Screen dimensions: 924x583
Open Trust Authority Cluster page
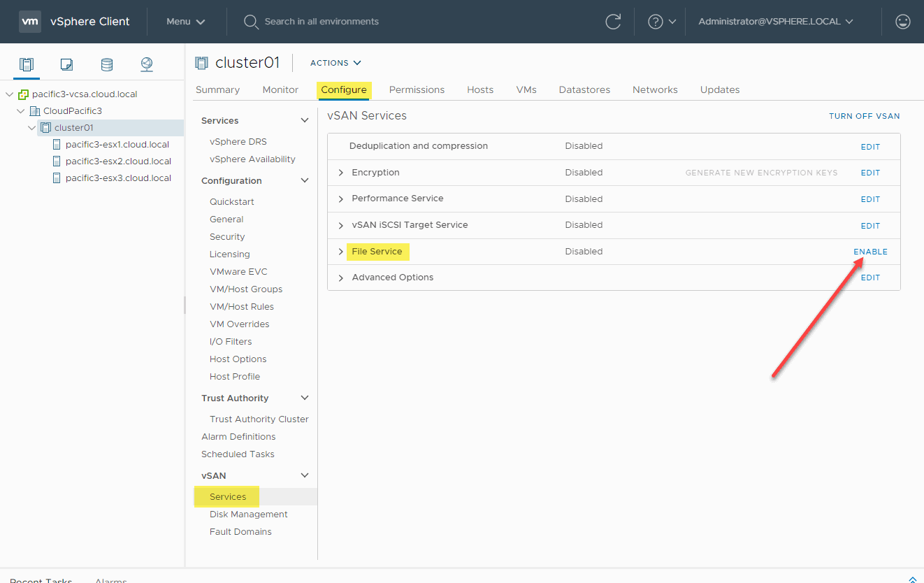(259, 419)
